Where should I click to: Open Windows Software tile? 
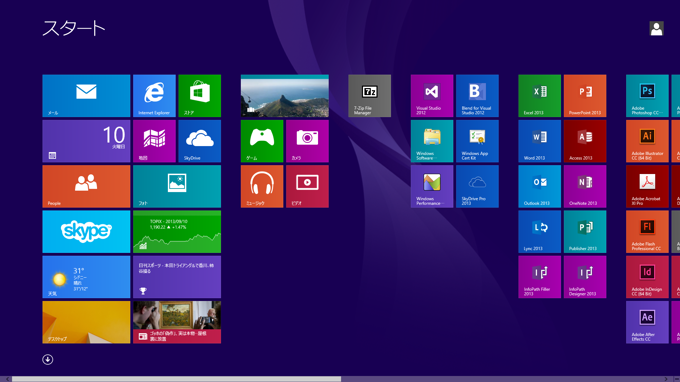coord(432,141)
